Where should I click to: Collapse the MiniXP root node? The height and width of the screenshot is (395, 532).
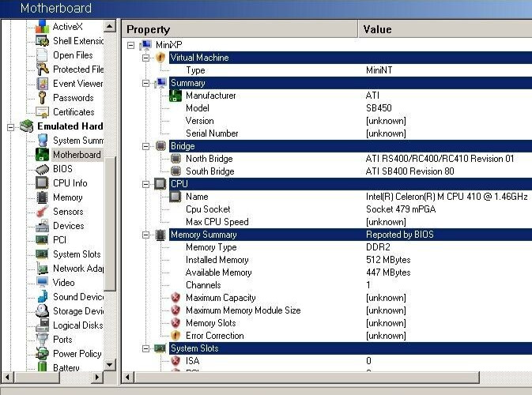pyautogui.click(x=130, y=45)
